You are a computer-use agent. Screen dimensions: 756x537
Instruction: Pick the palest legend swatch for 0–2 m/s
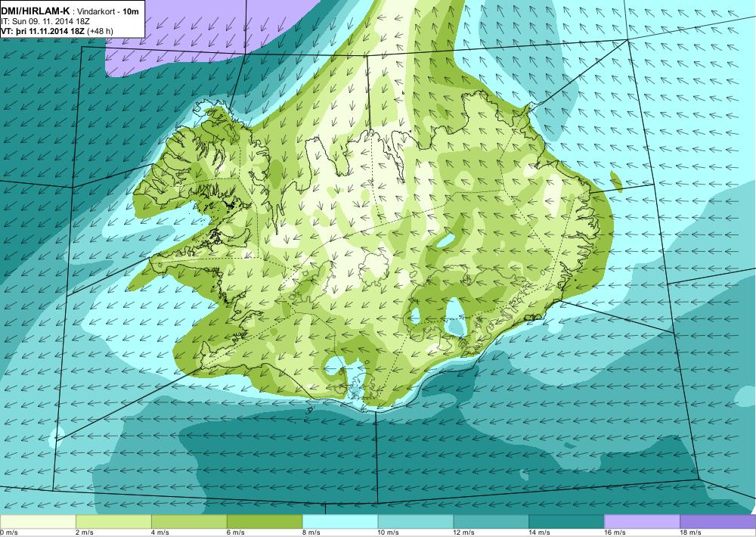click(38, 522)
